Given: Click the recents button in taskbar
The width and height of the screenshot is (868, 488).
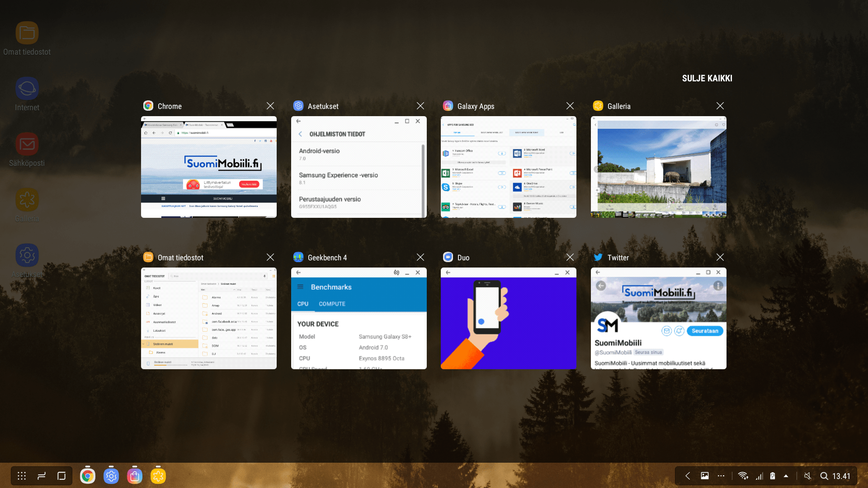Looking at the screenshot, I should 42,476.
